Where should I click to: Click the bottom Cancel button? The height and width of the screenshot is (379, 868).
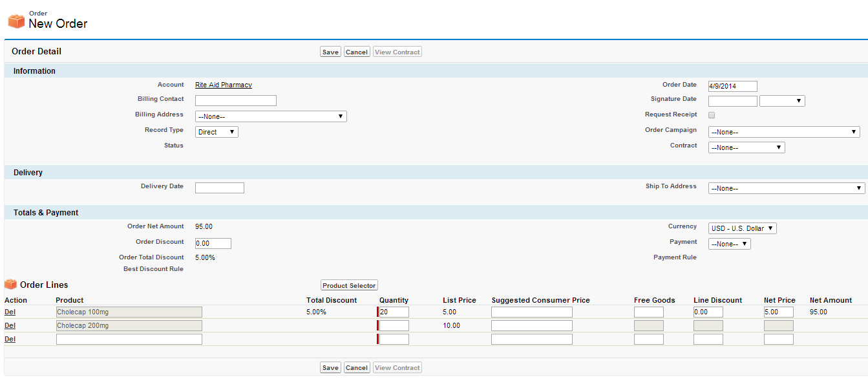click(356, 367)
